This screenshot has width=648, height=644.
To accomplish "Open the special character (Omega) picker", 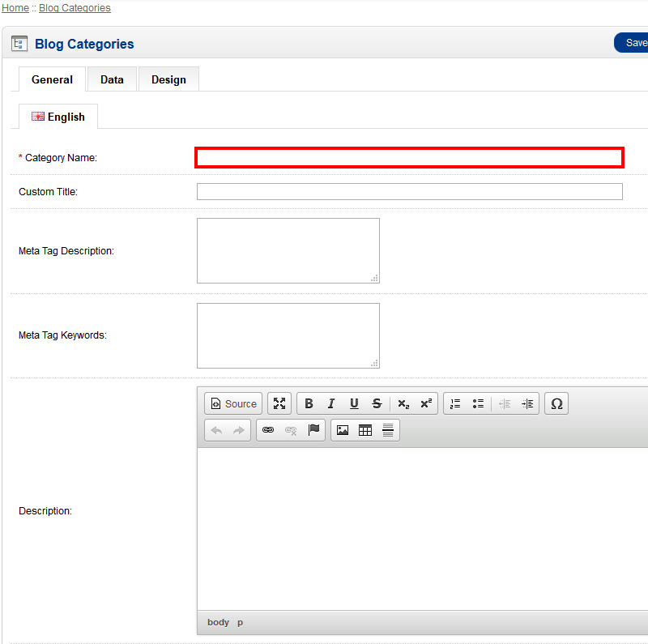I will click(x=556, y=403).
